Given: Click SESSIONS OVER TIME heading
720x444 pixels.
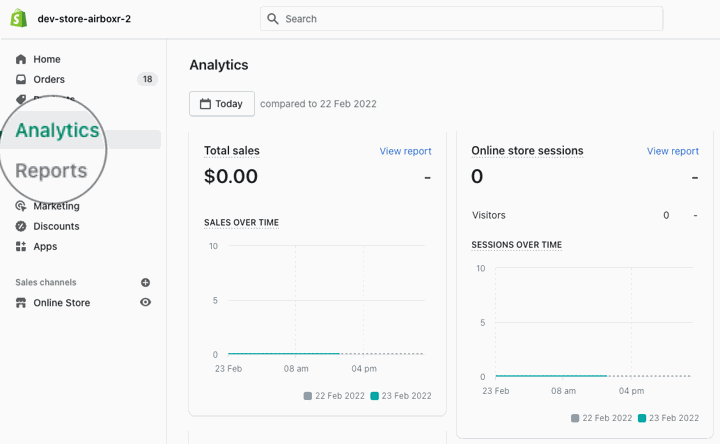Looking at the screenshot, I should [517, 245].
